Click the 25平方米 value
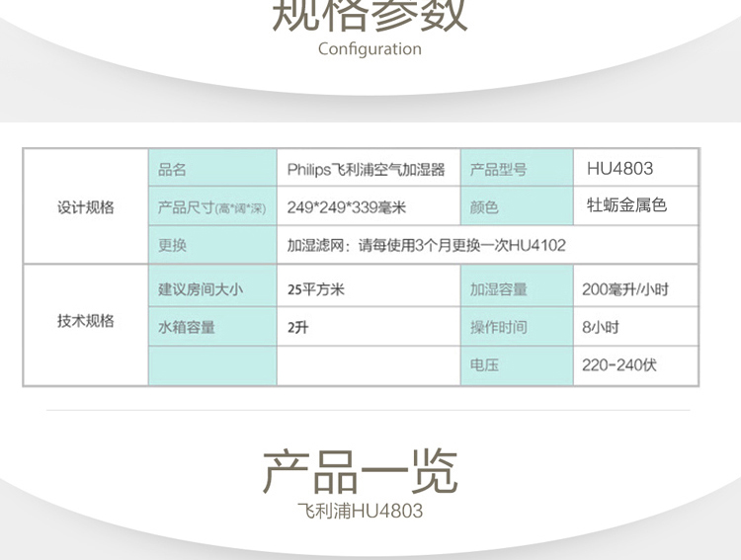The image size is (741, 560). tap(316, 289)
